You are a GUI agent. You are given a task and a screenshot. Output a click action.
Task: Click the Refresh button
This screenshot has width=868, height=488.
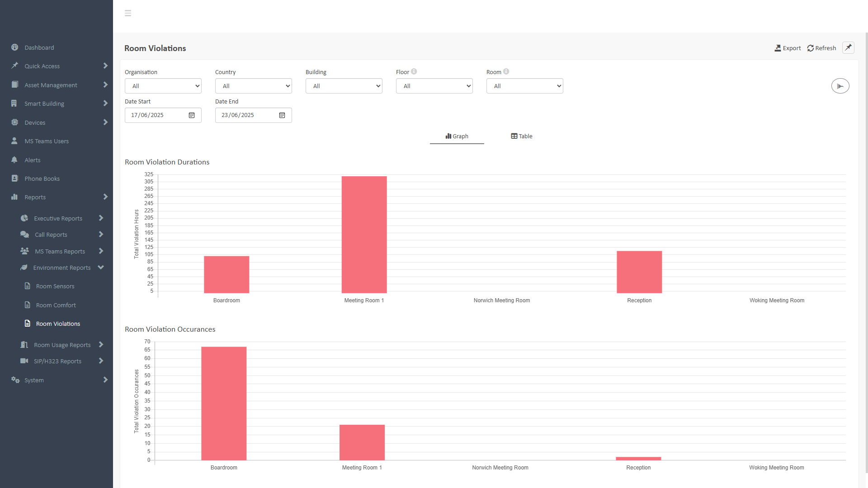click(821, 48)
